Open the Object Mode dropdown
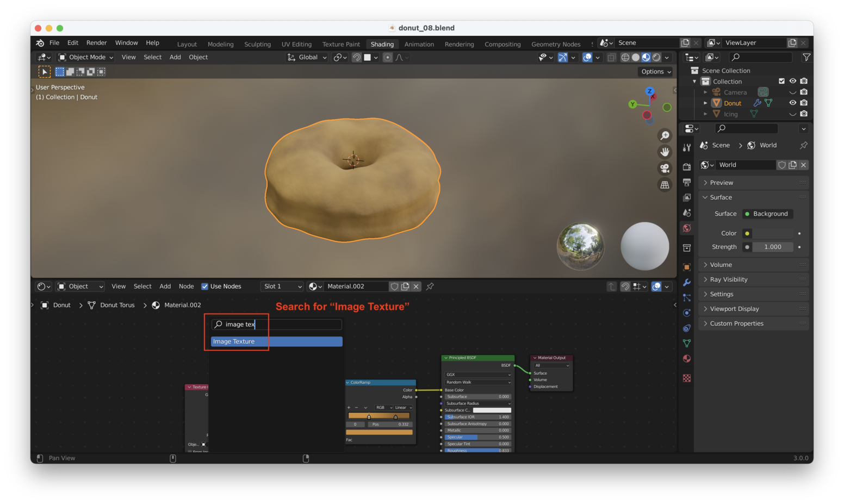The height and width of the screenshot is (504, 844). (85, 57)
